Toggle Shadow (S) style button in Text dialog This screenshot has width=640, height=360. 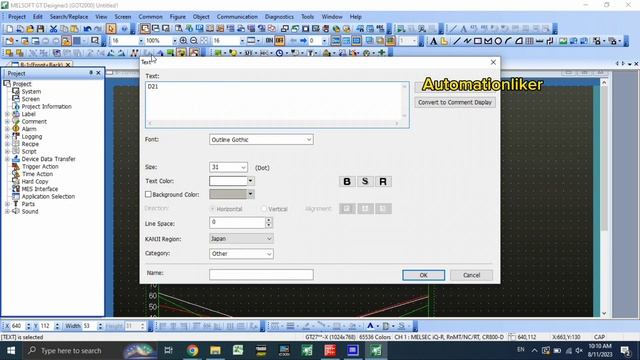(x=365, y=181)
